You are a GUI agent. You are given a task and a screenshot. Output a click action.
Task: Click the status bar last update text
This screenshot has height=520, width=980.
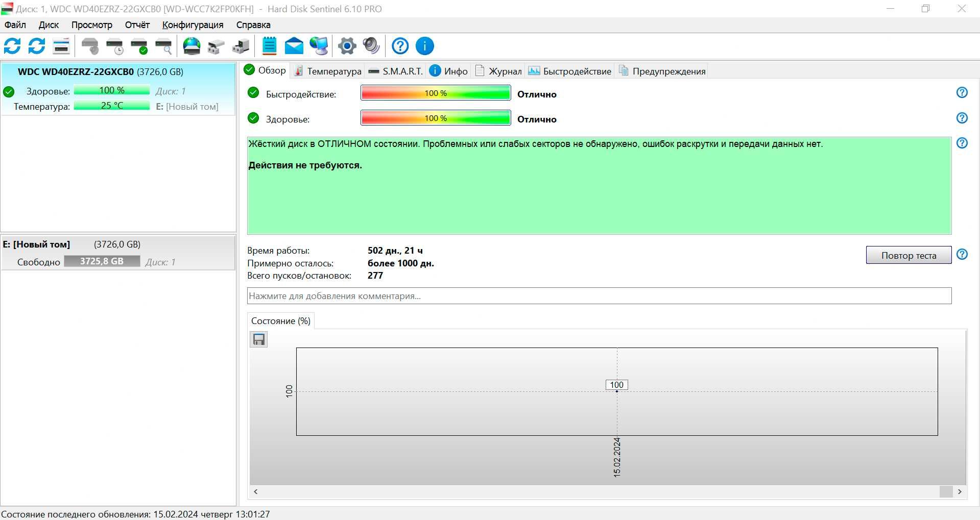click(135, 514)
